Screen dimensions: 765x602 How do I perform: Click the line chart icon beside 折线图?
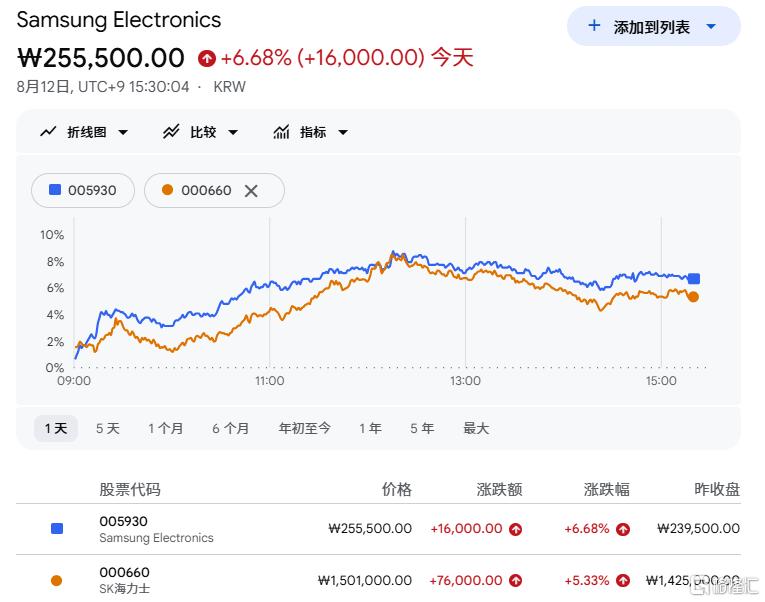click(x=48, y=132)
